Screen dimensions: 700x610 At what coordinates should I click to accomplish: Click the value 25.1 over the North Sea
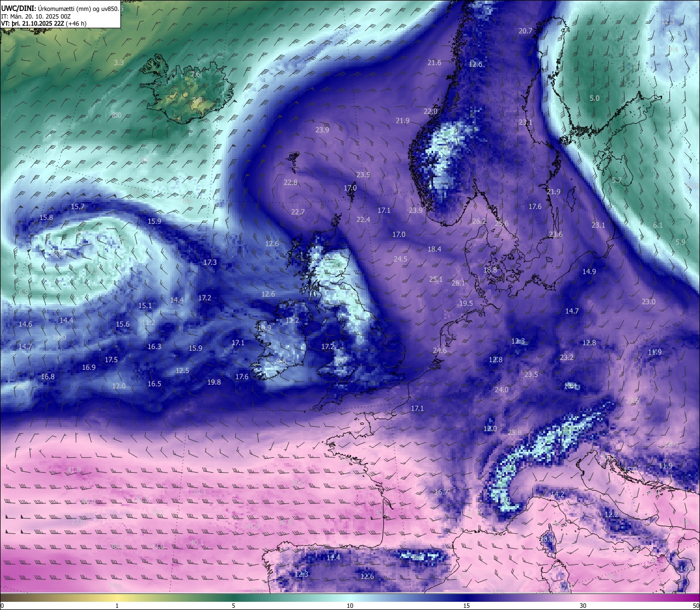click(436, 279)
